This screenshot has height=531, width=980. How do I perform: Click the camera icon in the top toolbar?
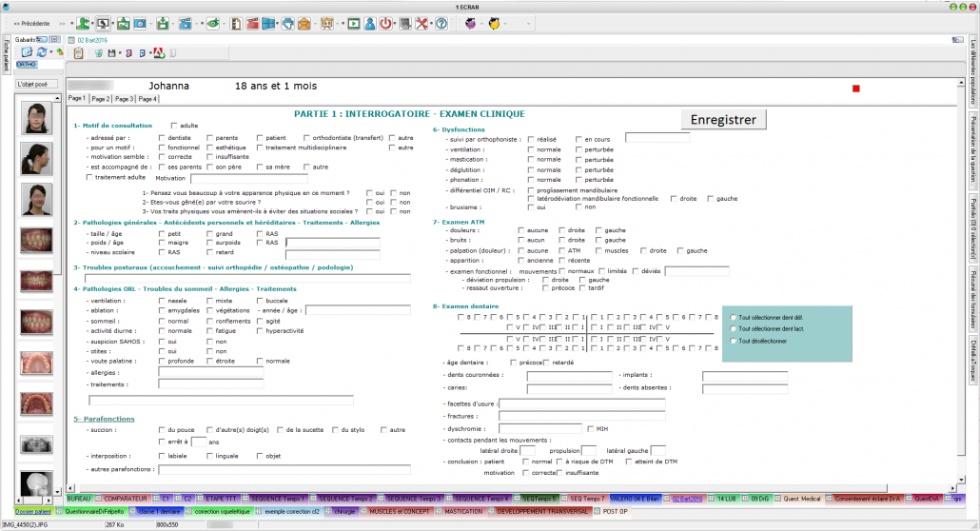139,23
